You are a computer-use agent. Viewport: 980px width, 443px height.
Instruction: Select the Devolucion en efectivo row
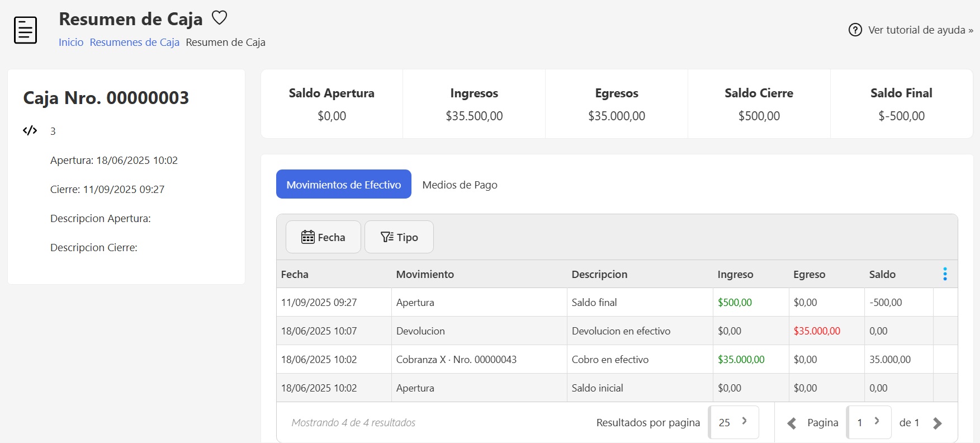[x=621, y=331]
